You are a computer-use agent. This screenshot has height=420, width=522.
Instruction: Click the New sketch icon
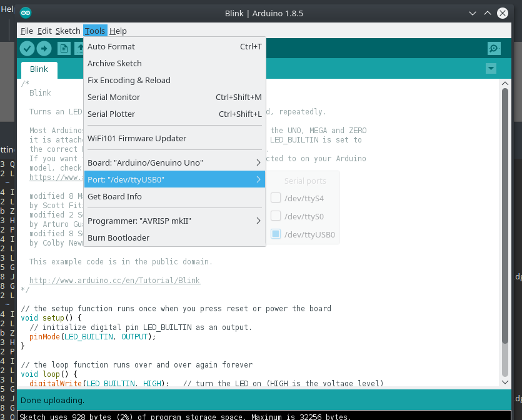(x=64, y=49)
